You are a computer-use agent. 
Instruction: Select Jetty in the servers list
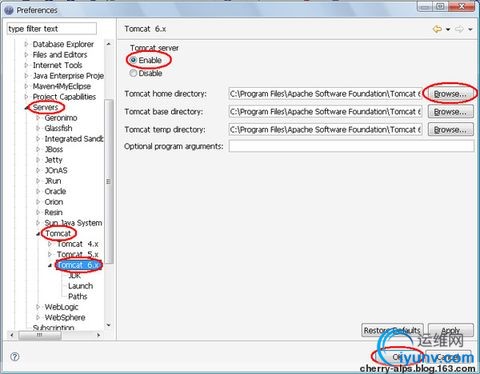(53, 160)
